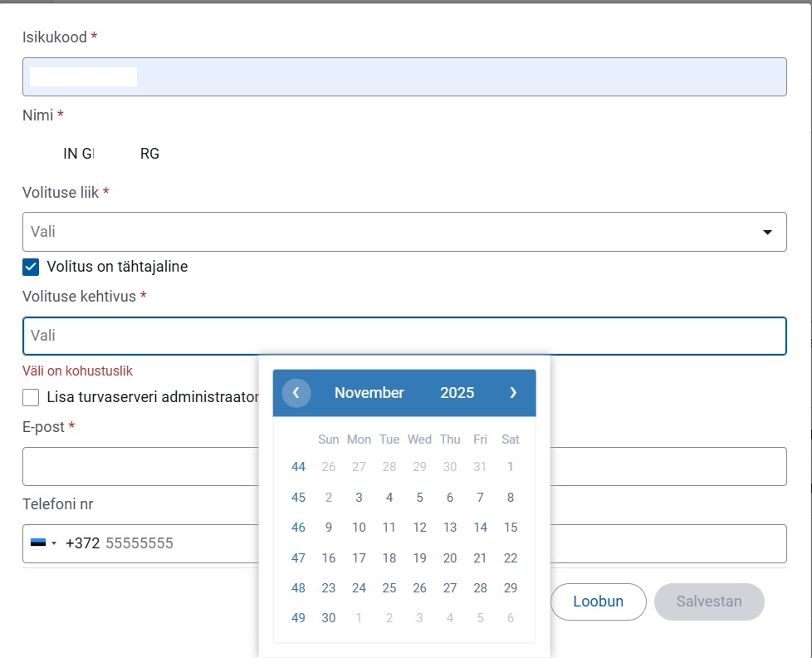Select week number 47 in calendar
The image size is (812, 658).
click(298, 558)
